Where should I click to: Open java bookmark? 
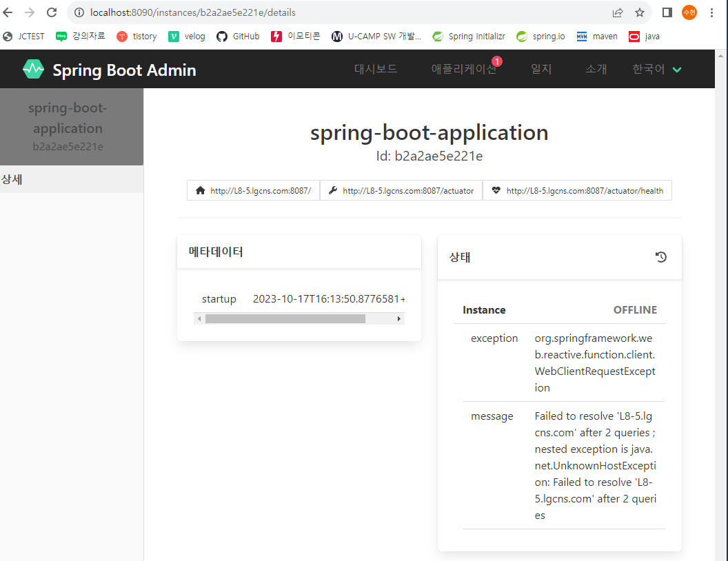tap(644, 37)
